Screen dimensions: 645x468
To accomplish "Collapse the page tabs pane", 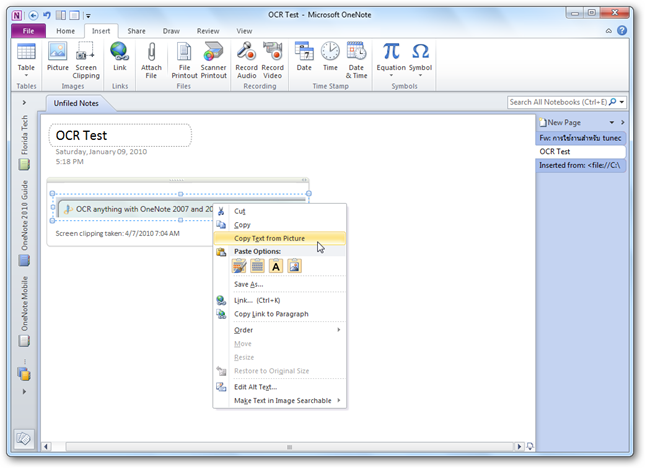I will 623,123.
